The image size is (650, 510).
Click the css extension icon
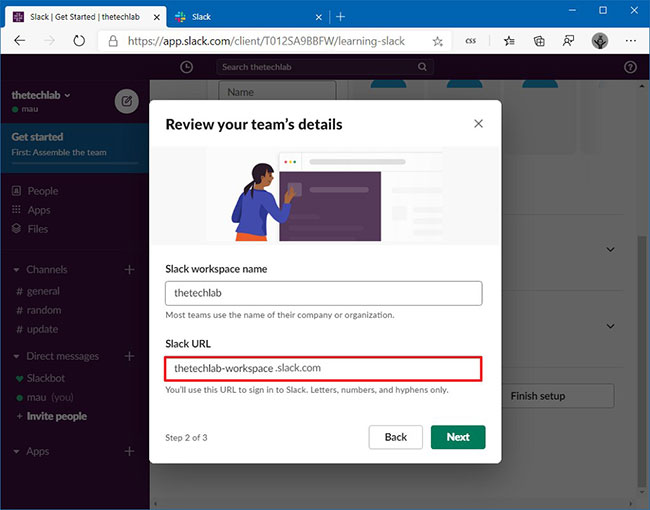(471, 41)
